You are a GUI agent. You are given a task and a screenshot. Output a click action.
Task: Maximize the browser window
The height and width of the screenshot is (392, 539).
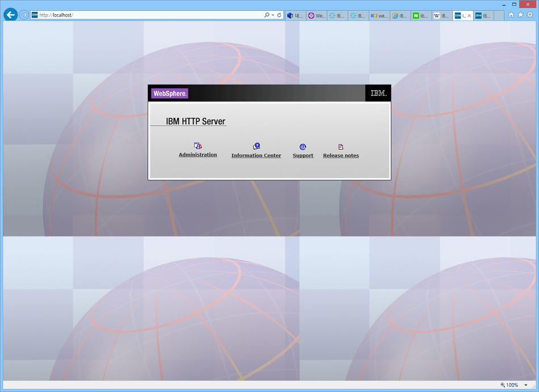coord(514,5)
